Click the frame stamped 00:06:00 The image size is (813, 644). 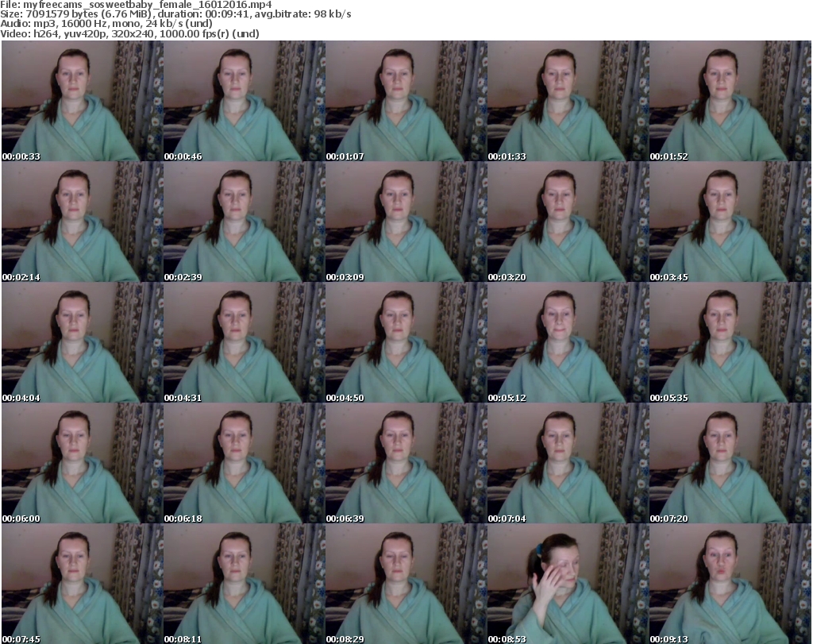(x=83, y=463)
